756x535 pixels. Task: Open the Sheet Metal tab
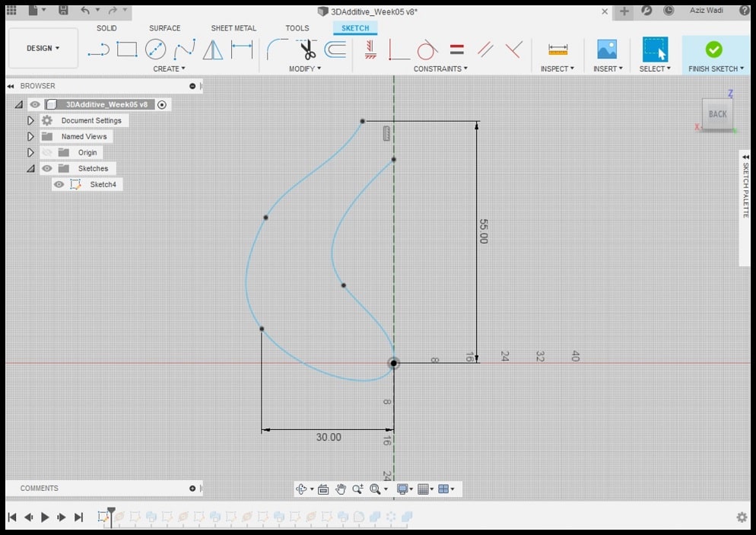click(x=233, y=28)
